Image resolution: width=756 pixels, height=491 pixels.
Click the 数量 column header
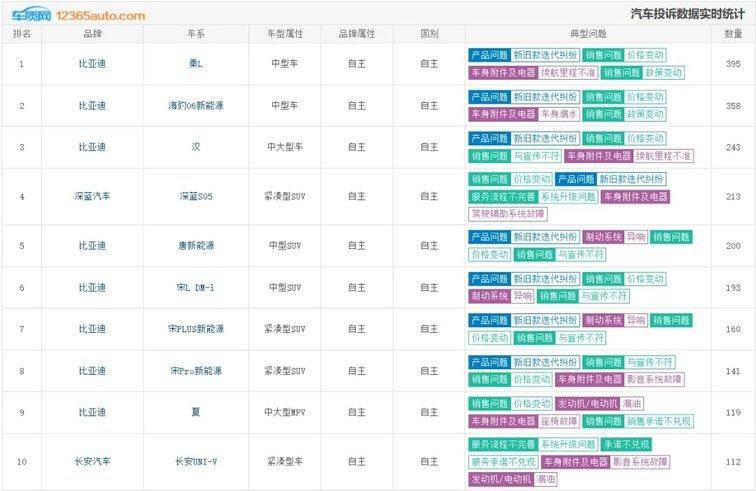tap(733, 34)
